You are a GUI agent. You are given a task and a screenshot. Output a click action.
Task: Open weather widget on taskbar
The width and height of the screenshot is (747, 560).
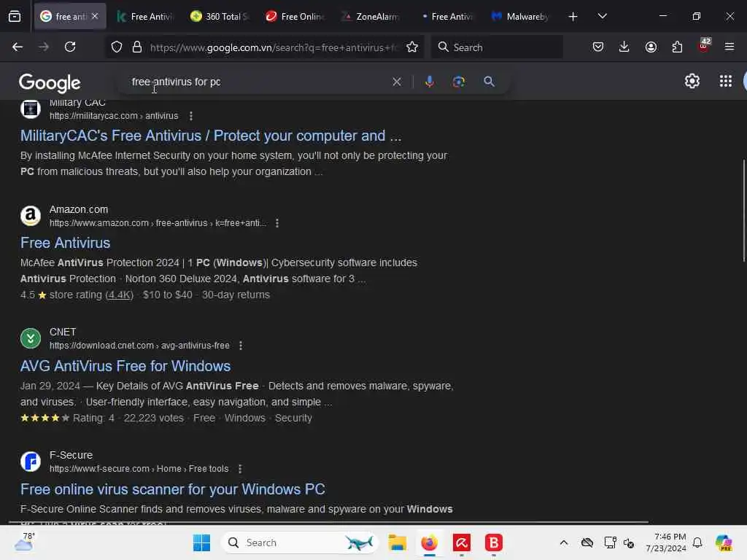pyautogui.click(x=24, y=542)
